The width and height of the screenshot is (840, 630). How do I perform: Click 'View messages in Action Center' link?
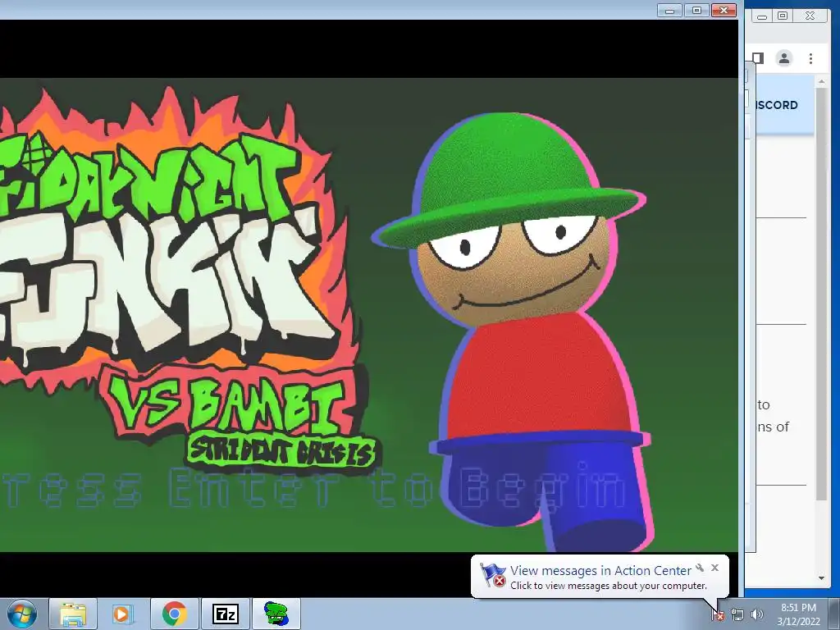tap(600, 571)
